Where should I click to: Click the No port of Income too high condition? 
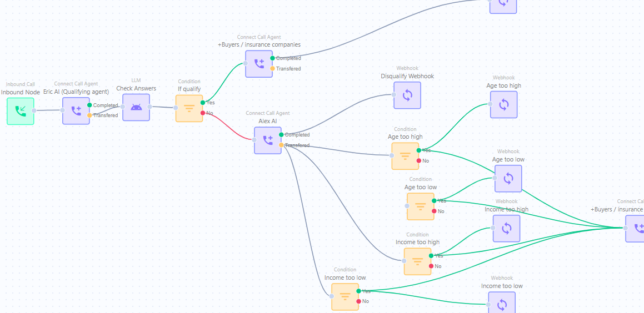pyautogui.click(x=431, y=266)
